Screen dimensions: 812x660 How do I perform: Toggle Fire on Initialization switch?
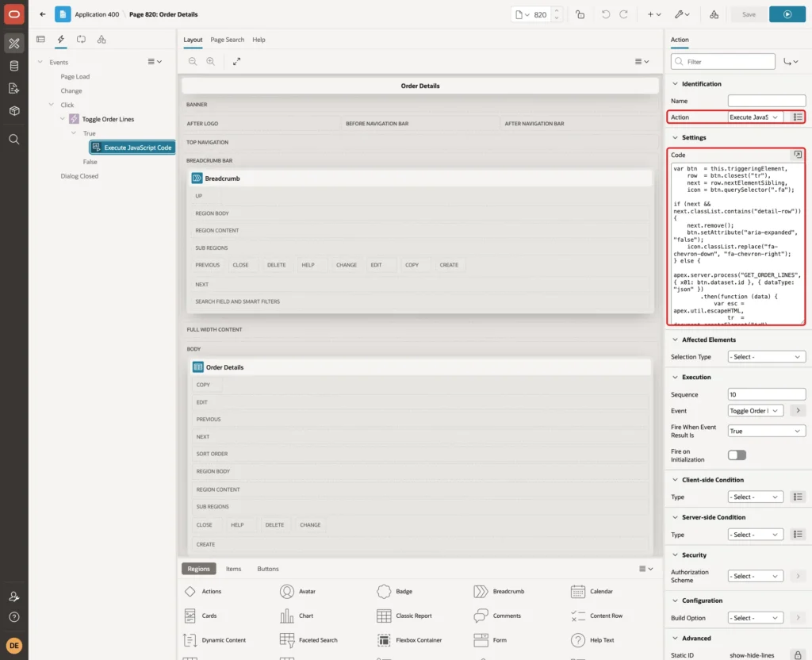737,455
